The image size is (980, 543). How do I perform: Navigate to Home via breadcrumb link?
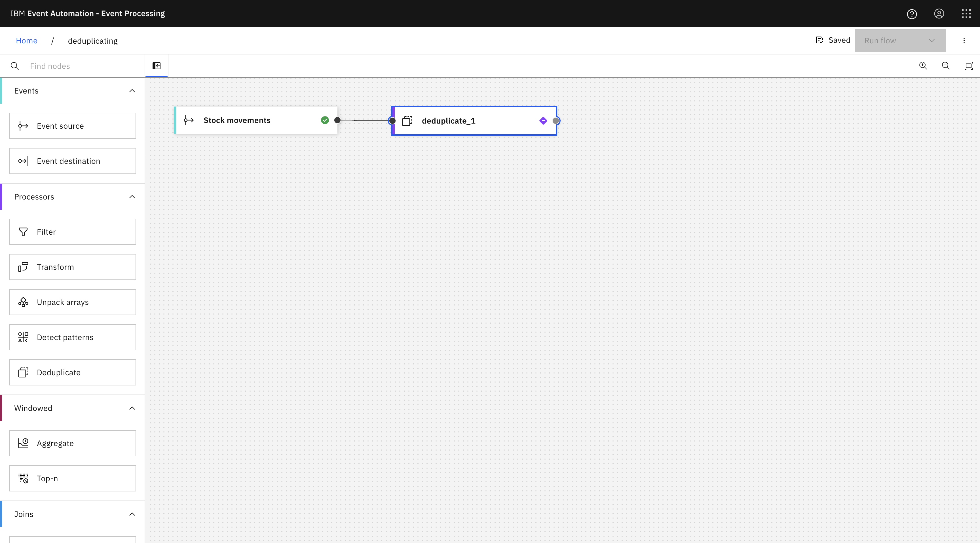tap(26, 40)
